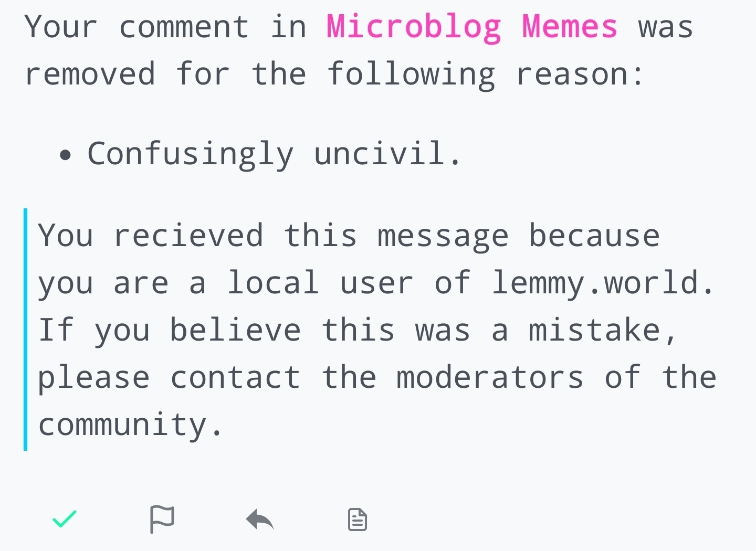
Task: View message source via document icon
Action: (x=358, y=520)
